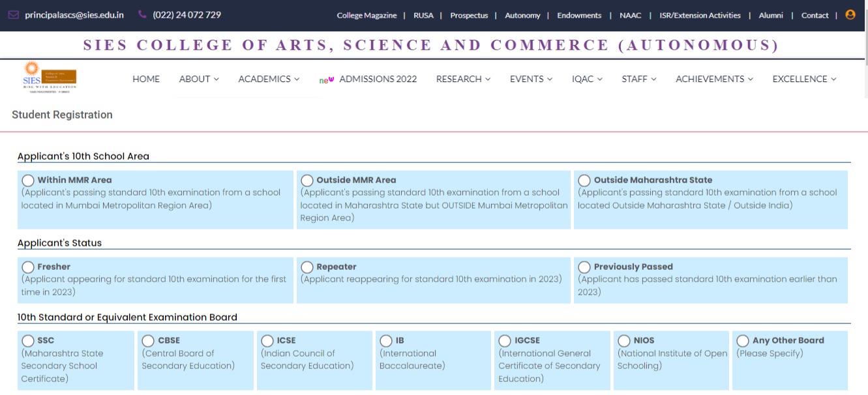
Task: Click 10th Standard or Equivalent Examination Board heading
Action: click(127, 317)
